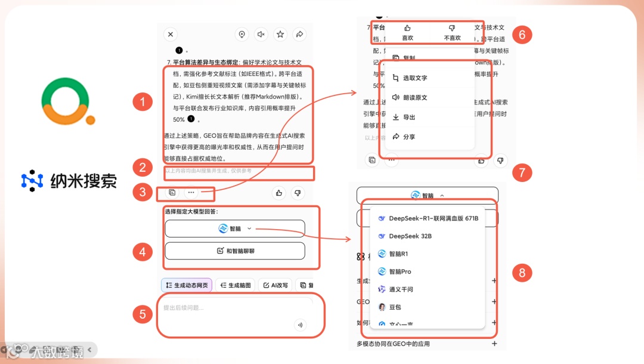Tap the download icon beside 导出
The width and height of the screenshot is (644, 364).
click(395, 117)
